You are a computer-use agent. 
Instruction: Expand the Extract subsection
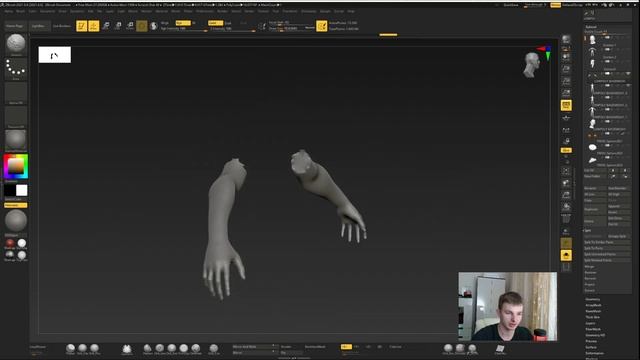coord(590,290)
